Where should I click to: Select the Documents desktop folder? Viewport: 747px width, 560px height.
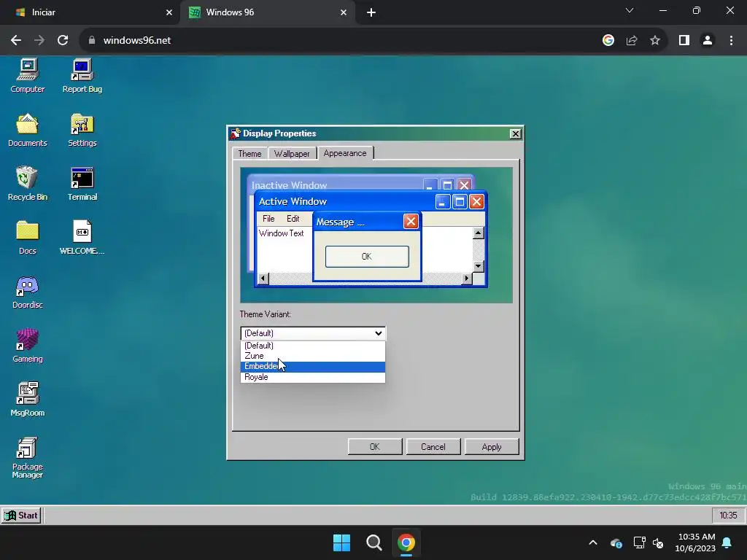coord(28,130)
